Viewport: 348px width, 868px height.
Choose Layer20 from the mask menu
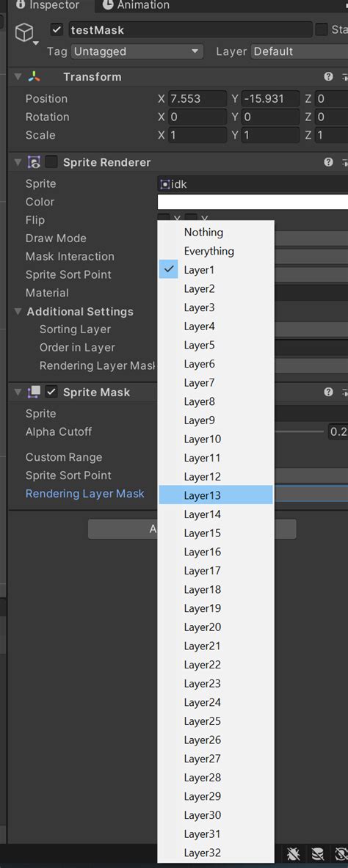216,627
